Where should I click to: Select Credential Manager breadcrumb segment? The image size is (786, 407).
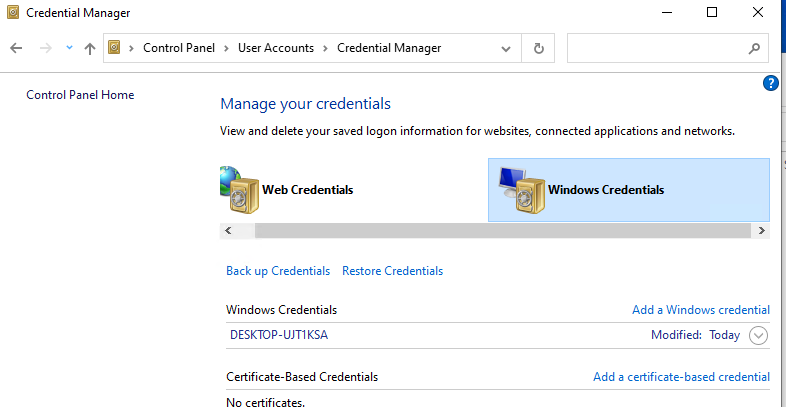(x=389, y=48)
